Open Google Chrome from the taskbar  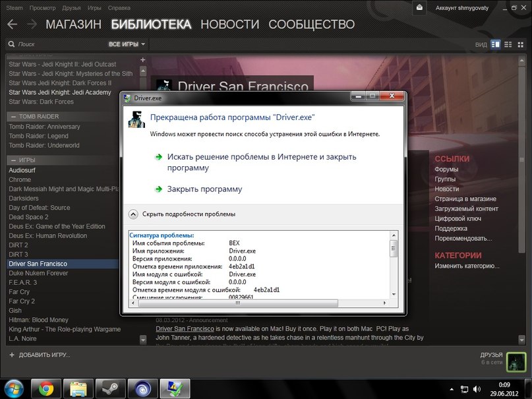(x=45, y=389)
